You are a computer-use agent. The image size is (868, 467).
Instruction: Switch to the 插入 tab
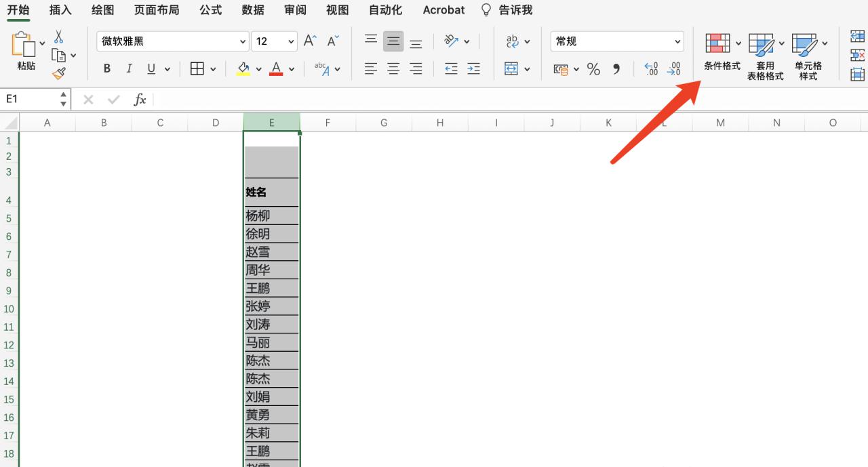click(x=60, y=9)
